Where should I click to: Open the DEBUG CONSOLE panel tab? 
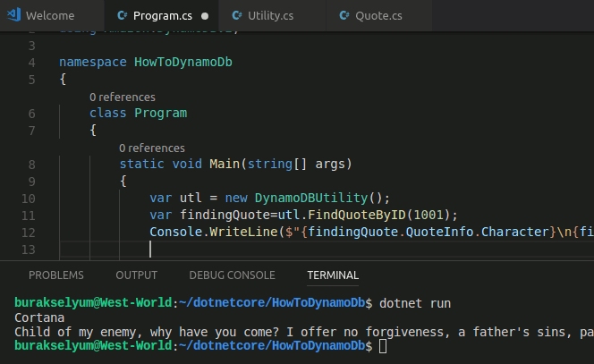(x=233, y=275)
